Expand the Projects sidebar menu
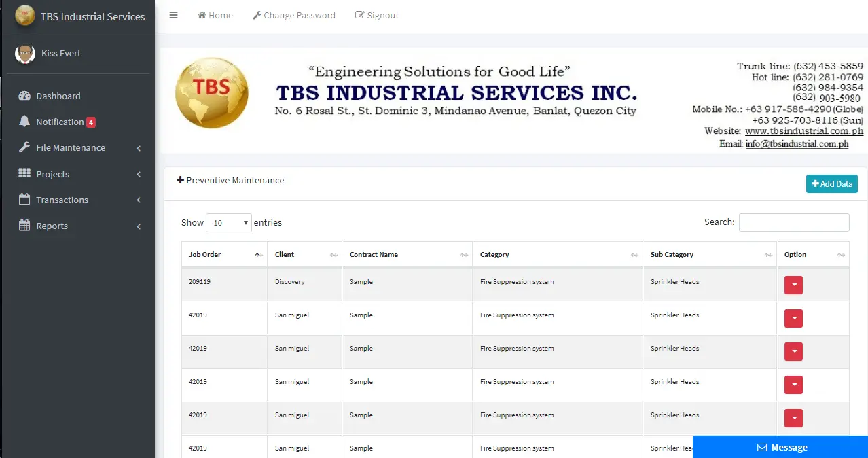868x458 pixels. click(77, 174)
